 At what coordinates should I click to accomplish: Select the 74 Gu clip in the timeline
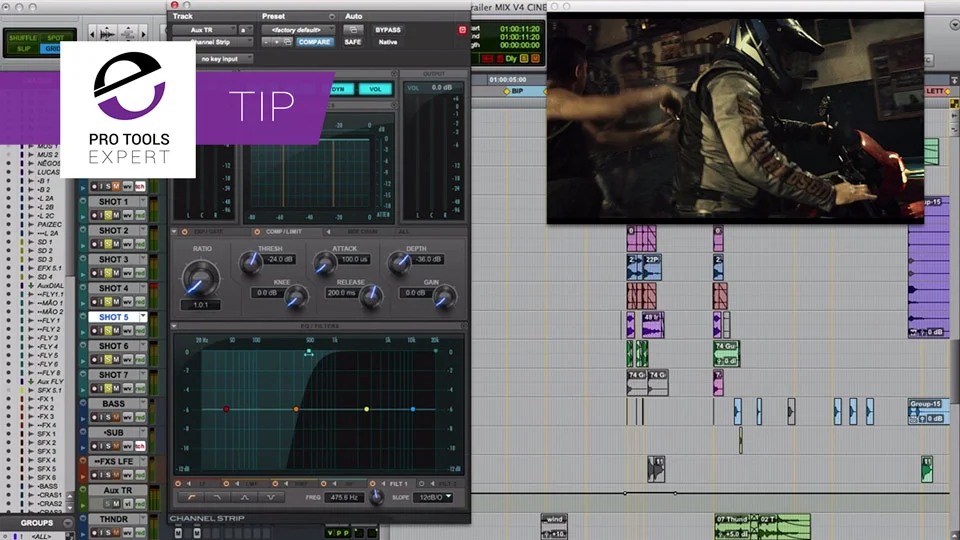[x=727, y=353]
